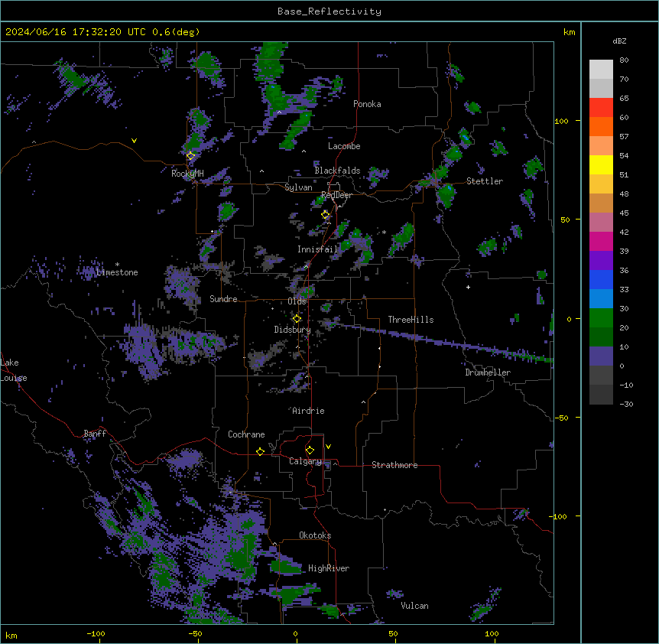Click the Lacombe city label

[344, 146]
